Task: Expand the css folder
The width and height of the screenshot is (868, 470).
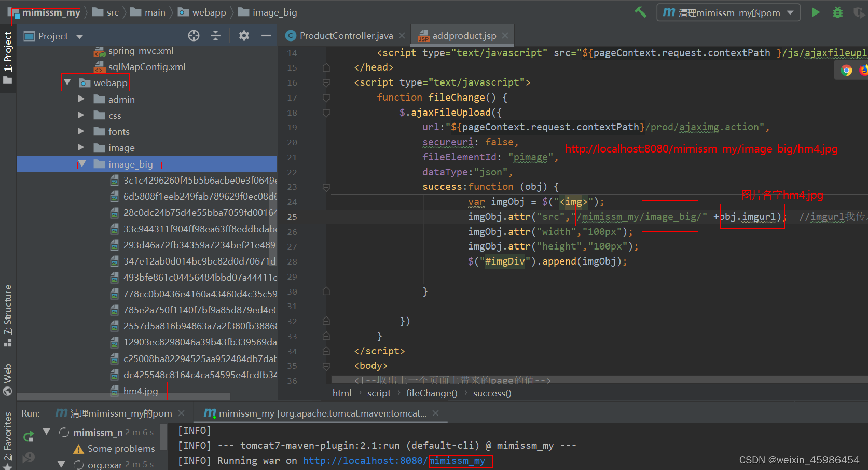Action: click(81, 115)
